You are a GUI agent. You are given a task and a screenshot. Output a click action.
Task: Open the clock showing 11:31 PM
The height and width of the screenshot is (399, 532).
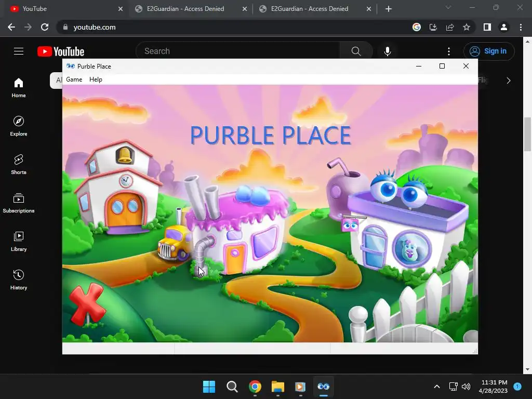click(x=494, y=387)
